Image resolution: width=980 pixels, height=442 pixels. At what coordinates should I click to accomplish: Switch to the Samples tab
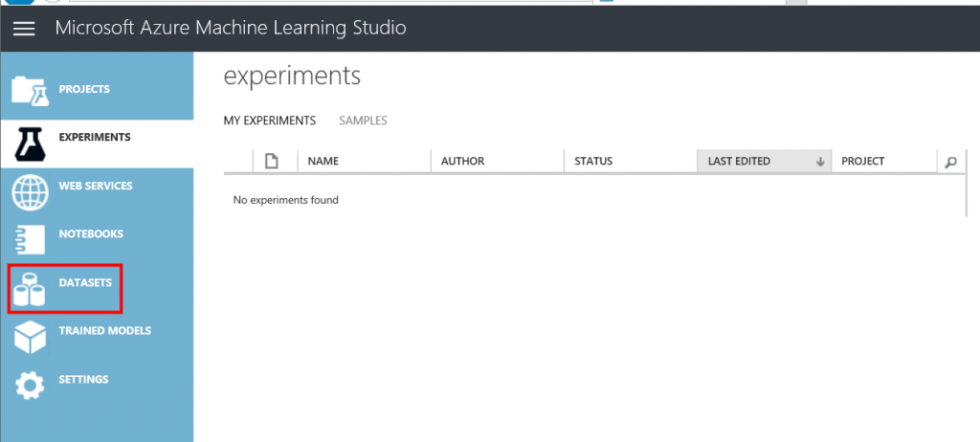[363, 121]
